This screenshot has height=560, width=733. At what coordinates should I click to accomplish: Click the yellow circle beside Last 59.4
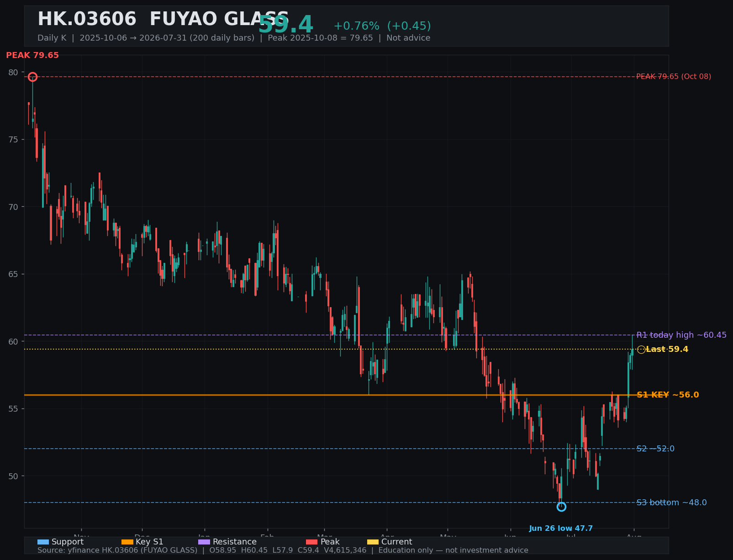pos(641,350)
